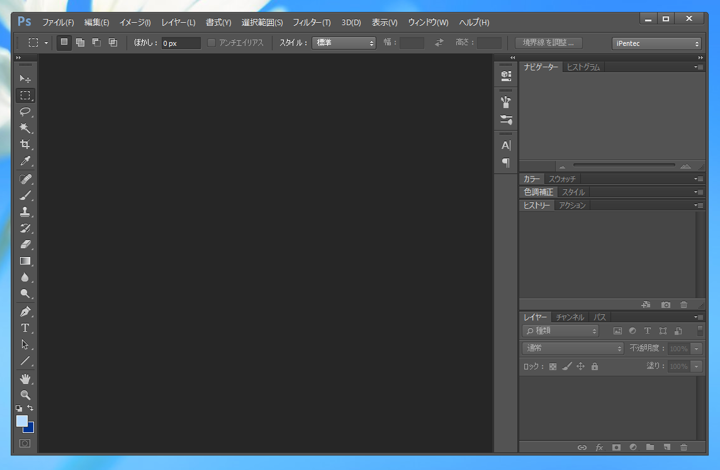The width and height of the screenshot is (720, 470).
Task: Select the Clone Stamp tool
Action: 25,212
